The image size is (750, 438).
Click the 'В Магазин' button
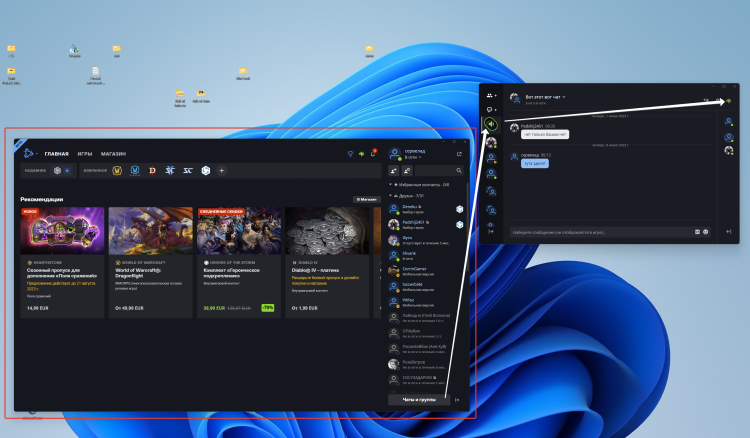tap(366, 199)
